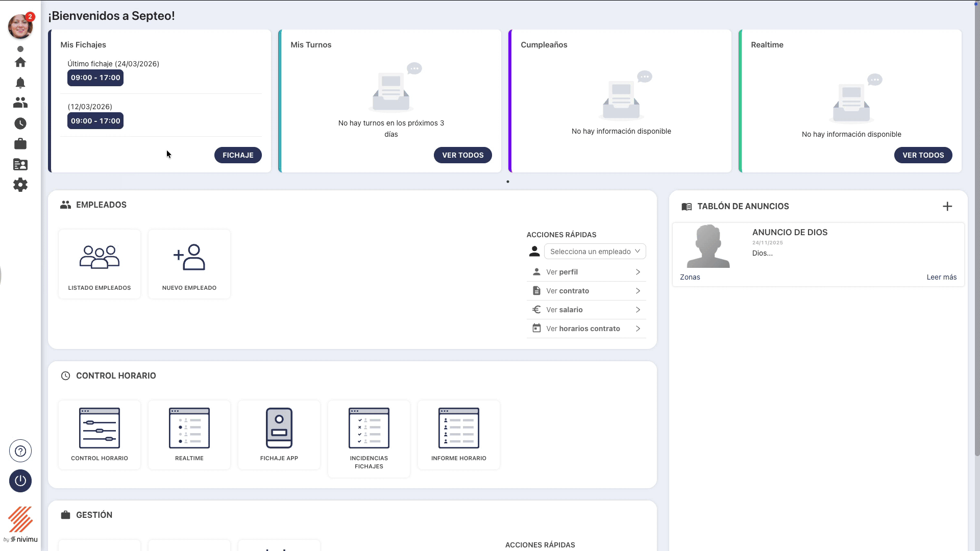Click the carousel pagination dot below cards

tap(508, 182)
